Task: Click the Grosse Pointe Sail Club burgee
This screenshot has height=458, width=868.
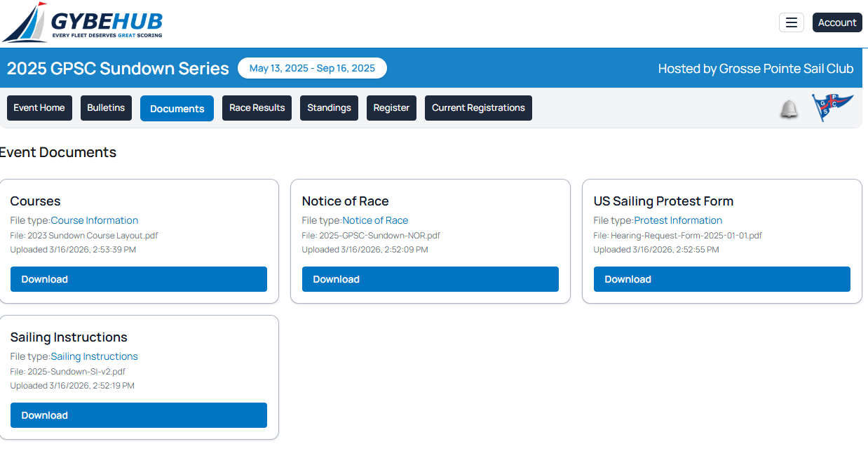Action: (832, 108)
